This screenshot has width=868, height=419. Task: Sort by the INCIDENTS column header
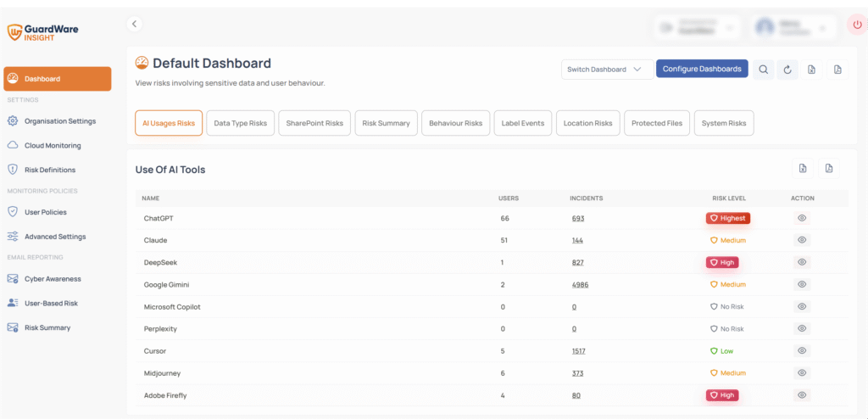[x=587, y=198]
